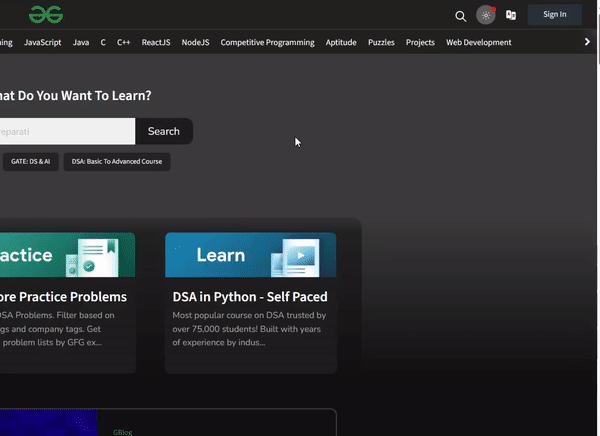Click the GBlog label
The width and height of the screenshot is (600, 436).
(122, 432)
